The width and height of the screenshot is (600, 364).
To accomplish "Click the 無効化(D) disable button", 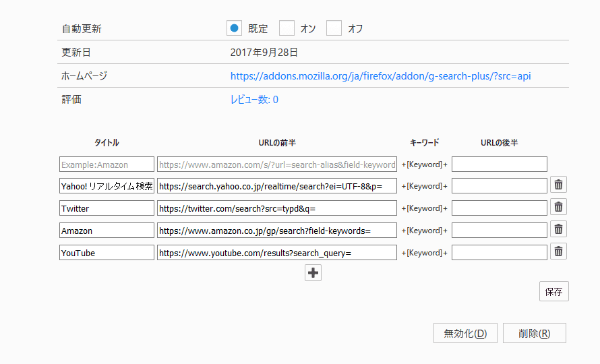I will coord(465,334).
